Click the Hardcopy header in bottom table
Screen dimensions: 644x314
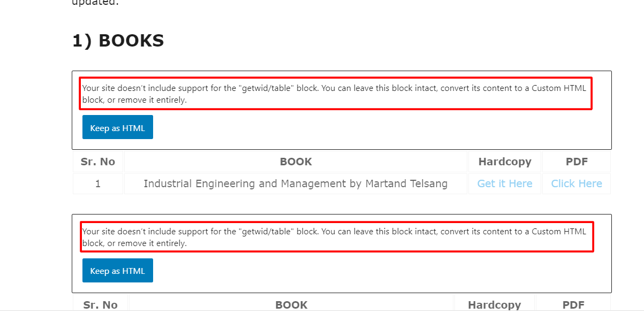[495, 304]
